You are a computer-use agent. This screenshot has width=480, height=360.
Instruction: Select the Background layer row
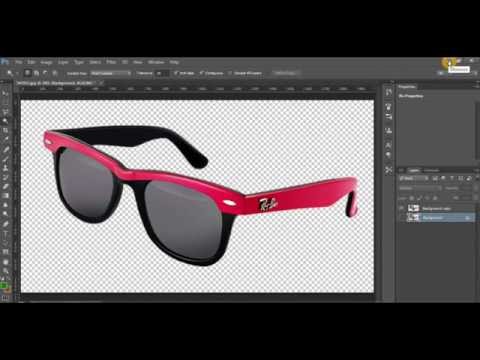436,218
